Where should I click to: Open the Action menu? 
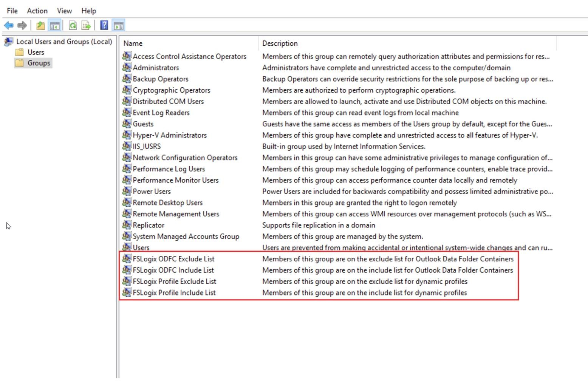37,11
